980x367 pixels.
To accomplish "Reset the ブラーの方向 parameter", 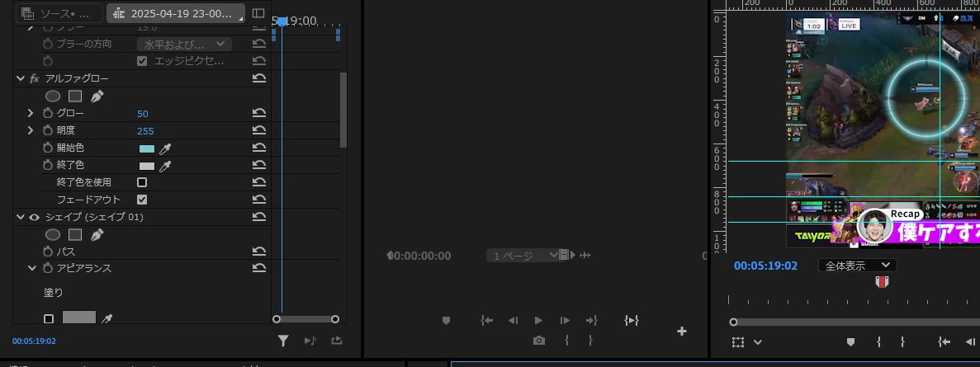I will click(x=258, y=45).
